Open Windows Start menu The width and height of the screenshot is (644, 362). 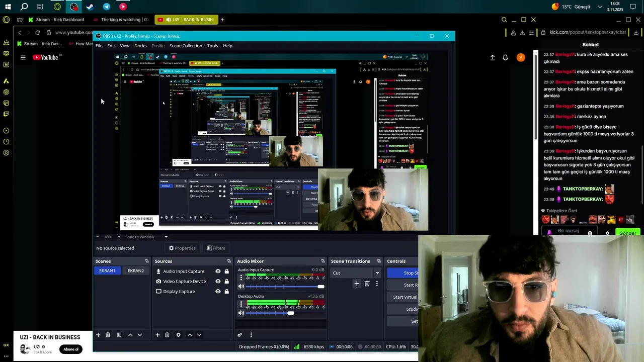8,7
